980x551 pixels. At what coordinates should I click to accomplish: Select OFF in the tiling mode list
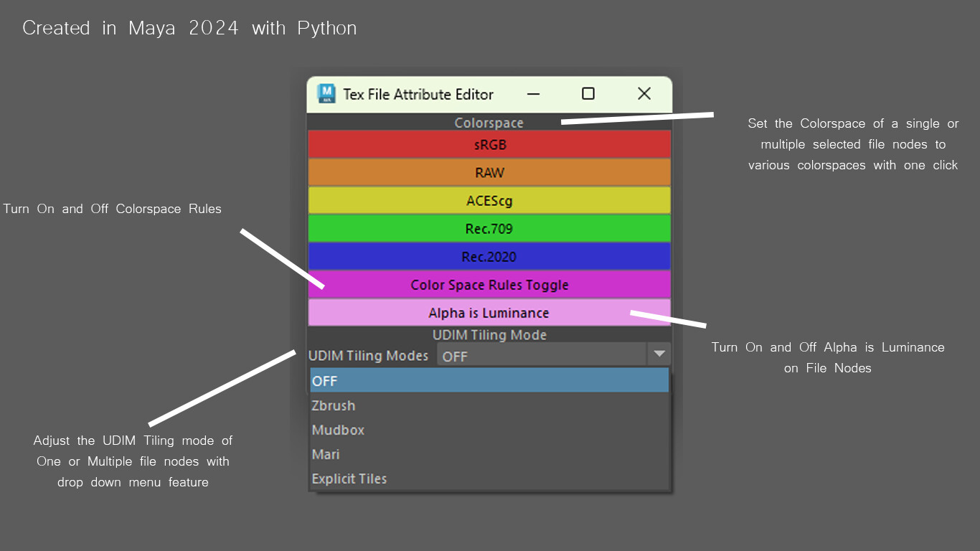[489, 380]
